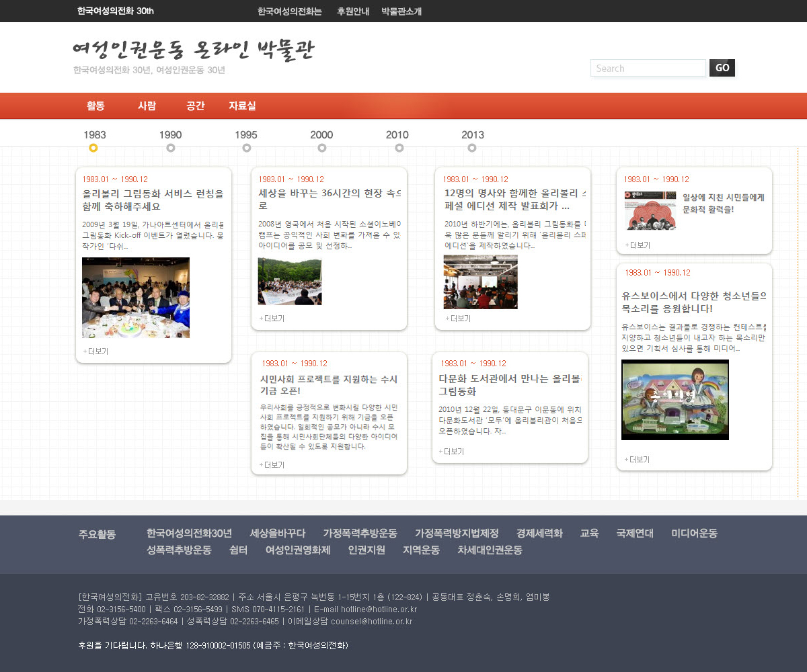Jump to 2013 timeline marker
The height and width of the screenshot is (672, 807).
point(472,147)
